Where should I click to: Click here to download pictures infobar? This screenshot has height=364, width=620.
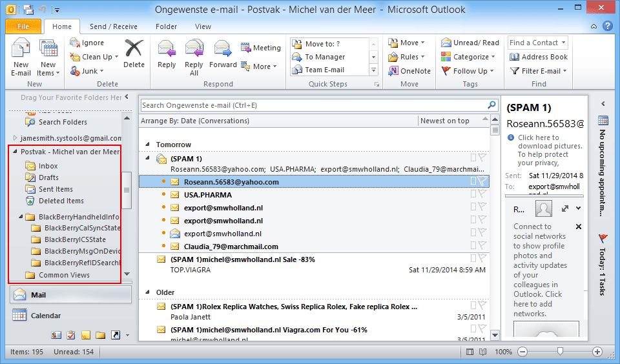(x=545, y=150)
